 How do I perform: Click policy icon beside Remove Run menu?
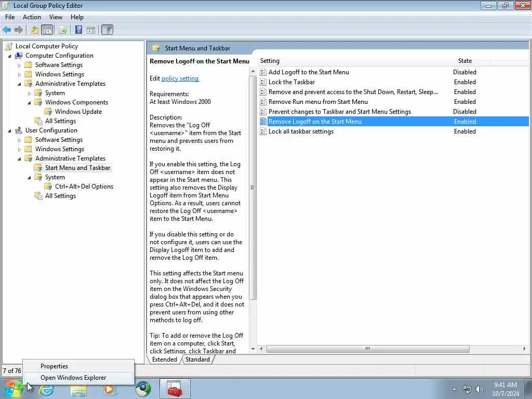(263, 101)
